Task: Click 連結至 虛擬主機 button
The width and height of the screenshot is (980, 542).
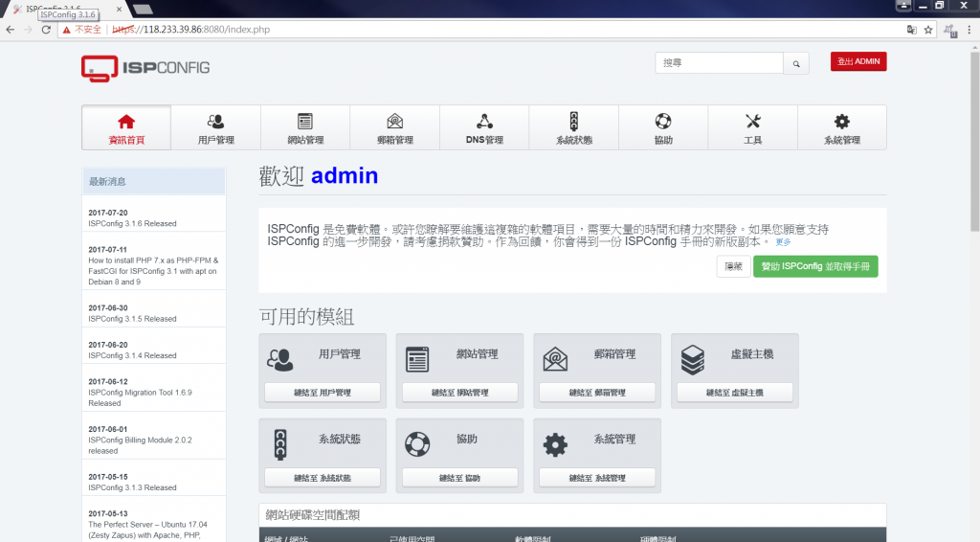Action: click(x=735, y=393)
